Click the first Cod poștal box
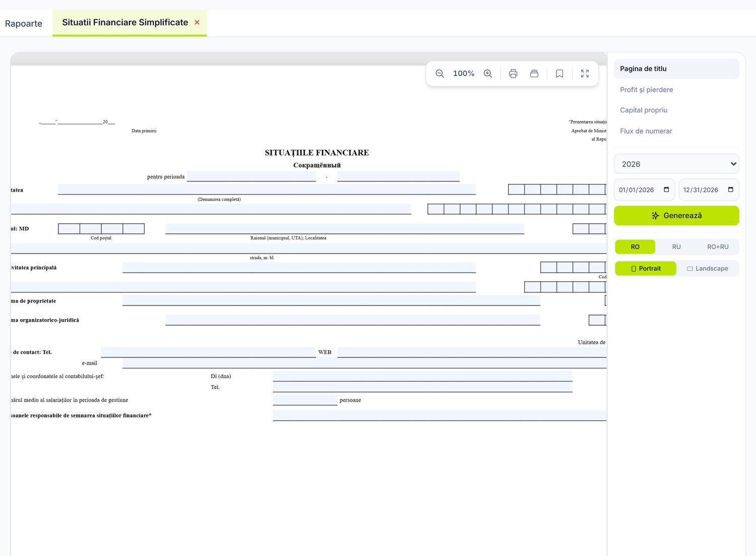This screenshot has width=756, height=556. tap(69, 229)
